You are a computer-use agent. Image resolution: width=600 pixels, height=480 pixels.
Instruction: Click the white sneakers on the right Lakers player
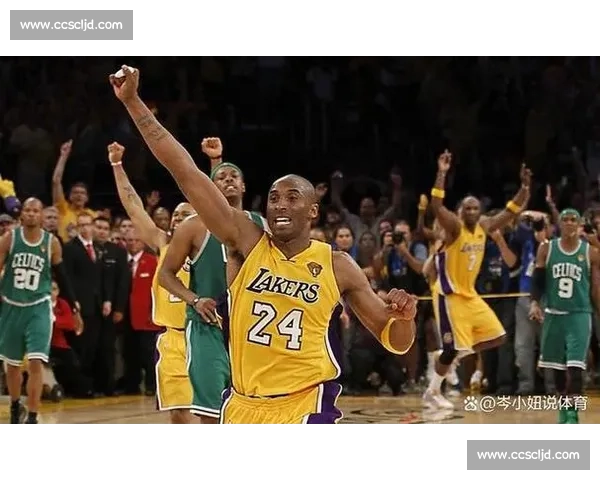pyautogui.click(x=437, y=398)
